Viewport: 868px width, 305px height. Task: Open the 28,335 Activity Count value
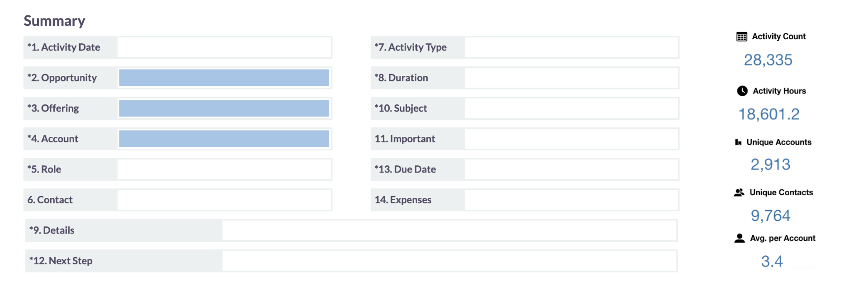click(768, 60)
